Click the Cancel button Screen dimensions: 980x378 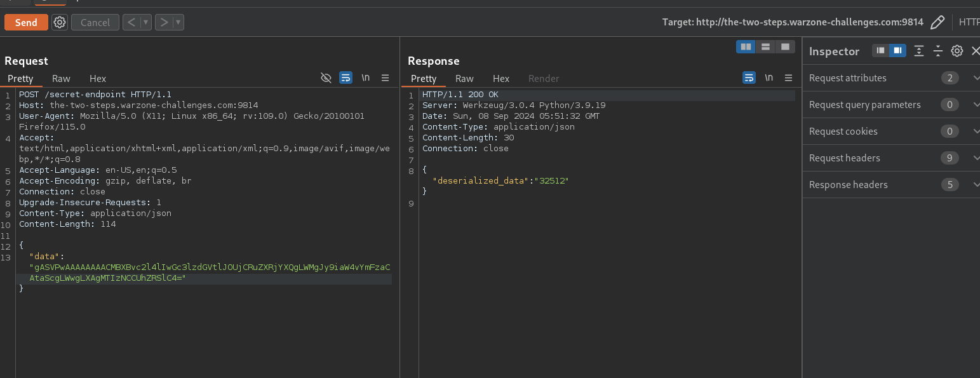point(95,22)
